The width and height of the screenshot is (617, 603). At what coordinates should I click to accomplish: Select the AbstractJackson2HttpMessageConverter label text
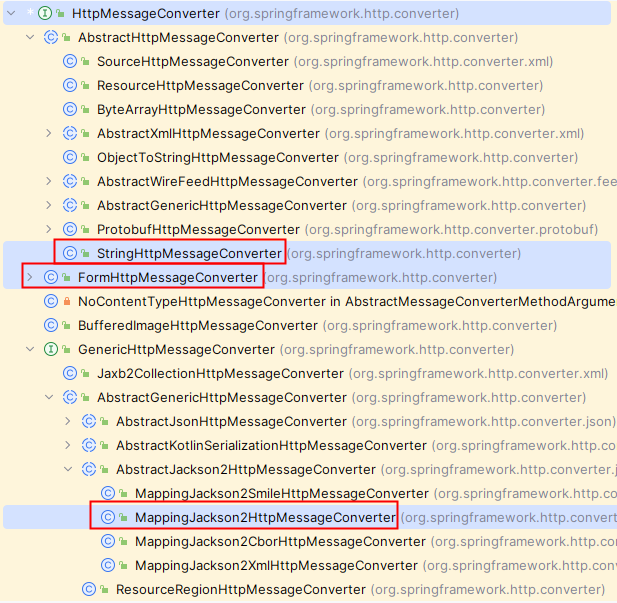click(x=246, y=470)
